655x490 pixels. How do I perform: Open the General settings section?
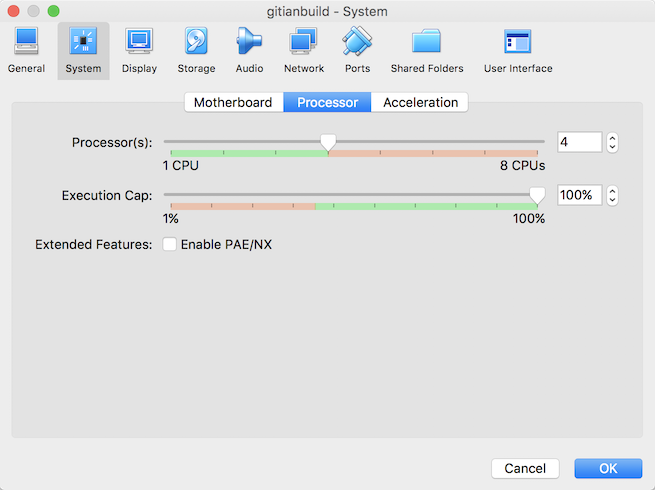tap(26, 50)
